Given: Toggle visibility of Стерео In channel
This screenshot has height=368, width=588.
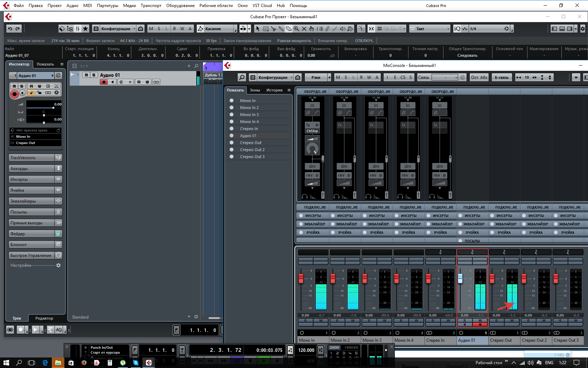Looking at the screenshot, I should 231,129.
